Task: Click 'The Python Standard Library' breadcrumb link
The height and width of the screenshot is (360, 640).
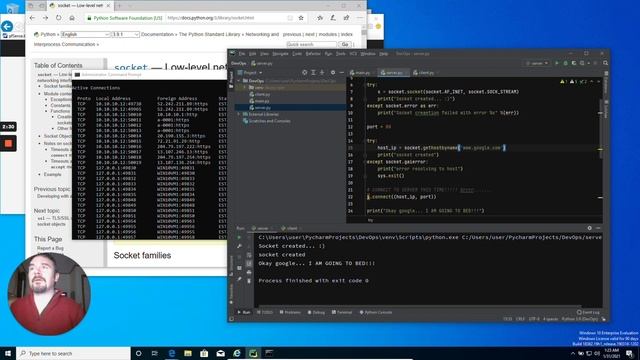Action: (209, 34)
